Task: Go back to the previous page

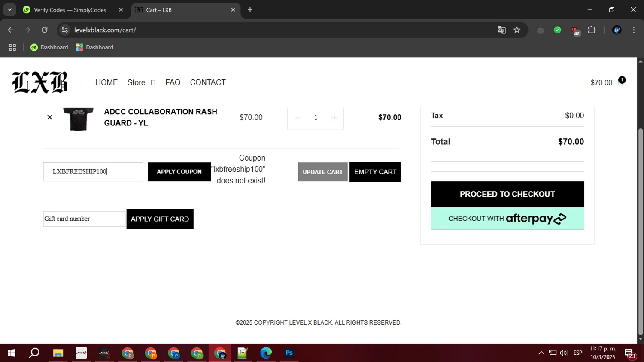Action: click(11, 30)
